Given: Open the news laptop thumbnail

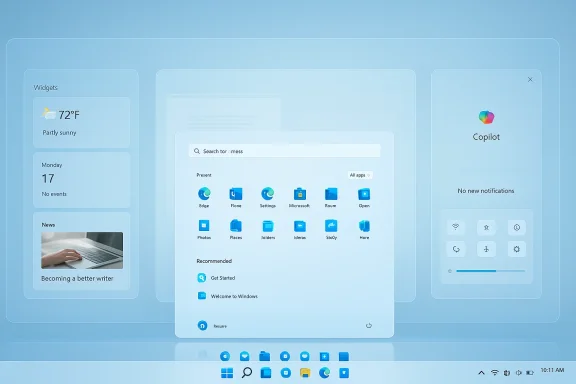Looking at the screenshot, I should pos(82,250).
